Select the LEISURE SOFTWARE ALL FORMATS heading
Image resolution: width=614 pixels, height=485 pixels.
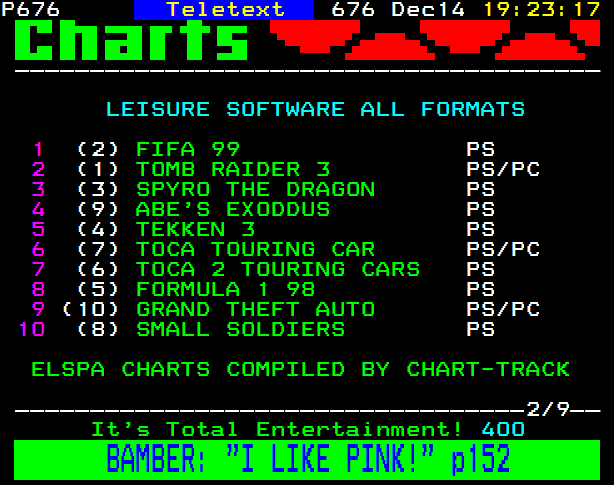[315, 109]
